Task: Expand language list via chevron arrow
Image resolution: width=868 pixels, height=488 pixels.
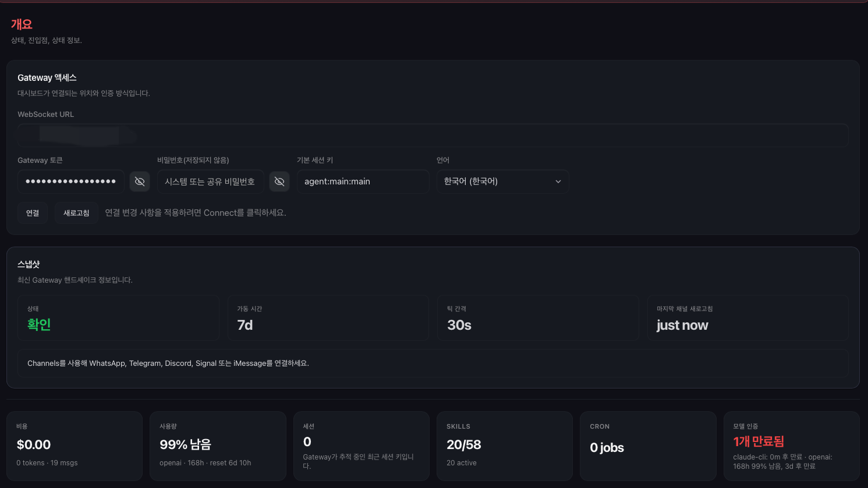Action: click(x=558, y=181)
